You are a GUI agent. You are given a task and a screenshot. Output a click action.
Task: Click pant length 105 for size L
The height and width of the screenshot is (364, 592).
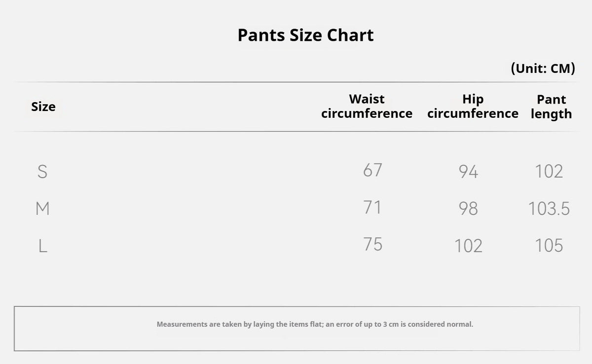pyautogui.click(x=549, y=246)
